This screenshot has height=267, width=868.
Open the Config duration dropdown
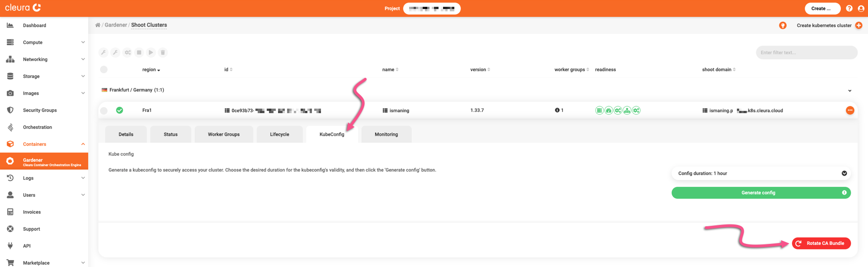point(761,173)
